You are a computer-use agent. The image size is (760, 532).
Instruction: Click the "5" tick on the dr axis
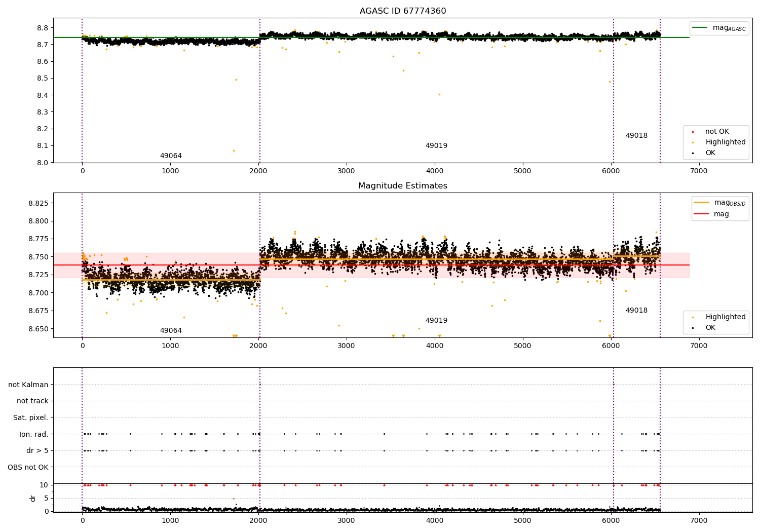coord(47,498)
